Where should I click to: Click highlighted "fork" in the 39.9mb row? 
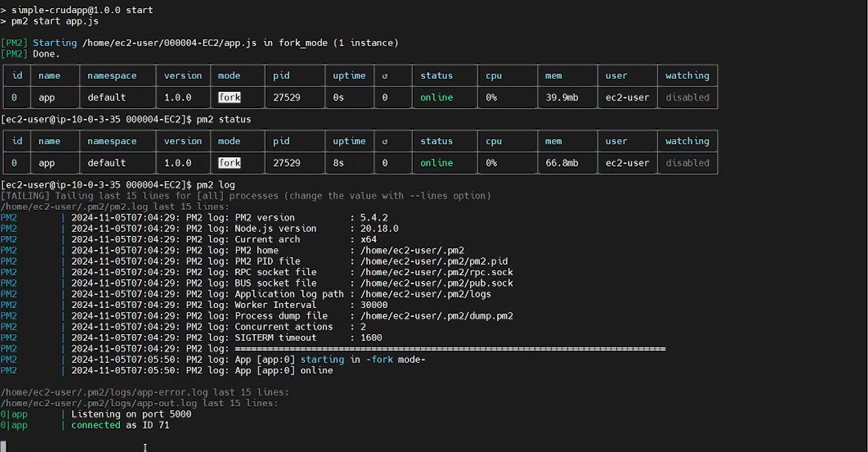coord(229,97)
